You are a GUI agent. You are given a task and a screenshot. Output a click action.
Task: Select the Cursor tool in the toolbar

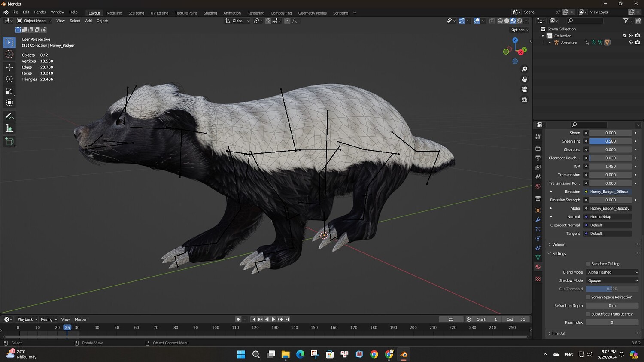pyautogui.click(x=9, y=54)
